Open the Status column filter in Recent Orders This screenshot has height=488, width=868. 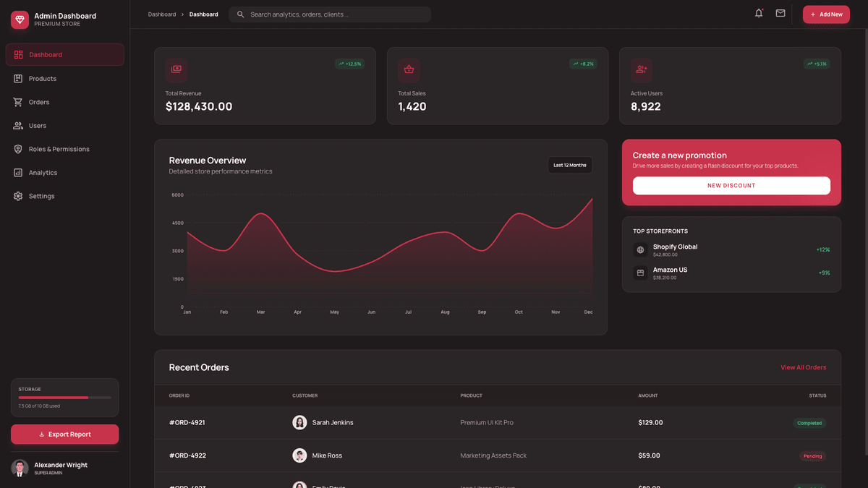[817, 395]
